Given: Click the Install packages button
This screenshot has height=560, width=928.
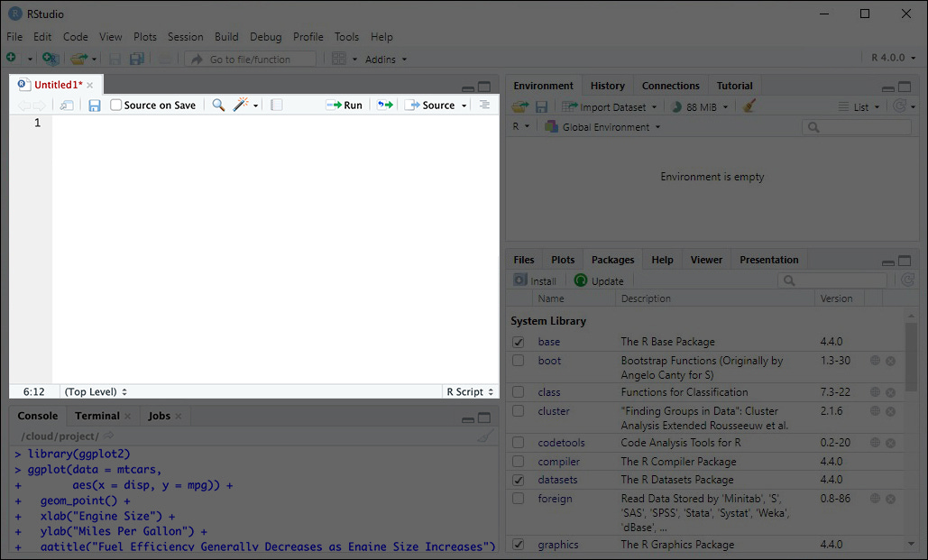Looking at the screenshot, I should click(x=535, y=280).
